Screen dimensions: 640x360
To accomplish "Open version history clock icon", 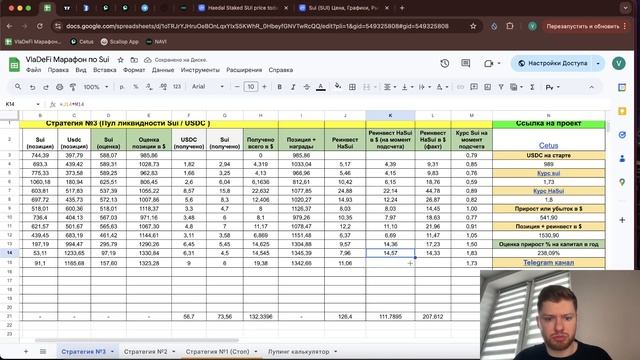I will [444, 63].
